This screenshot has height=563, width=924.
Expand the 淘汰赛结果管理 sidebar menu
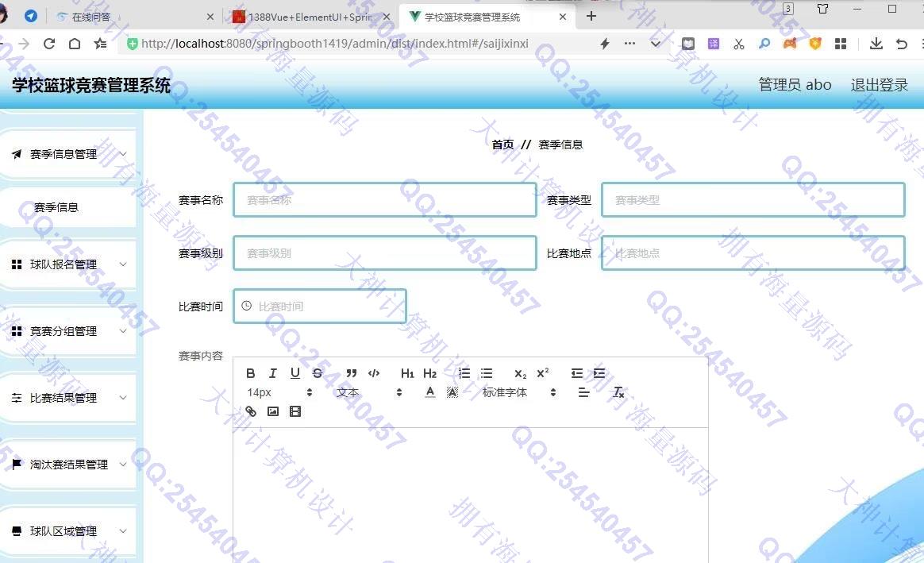point(69,465)
